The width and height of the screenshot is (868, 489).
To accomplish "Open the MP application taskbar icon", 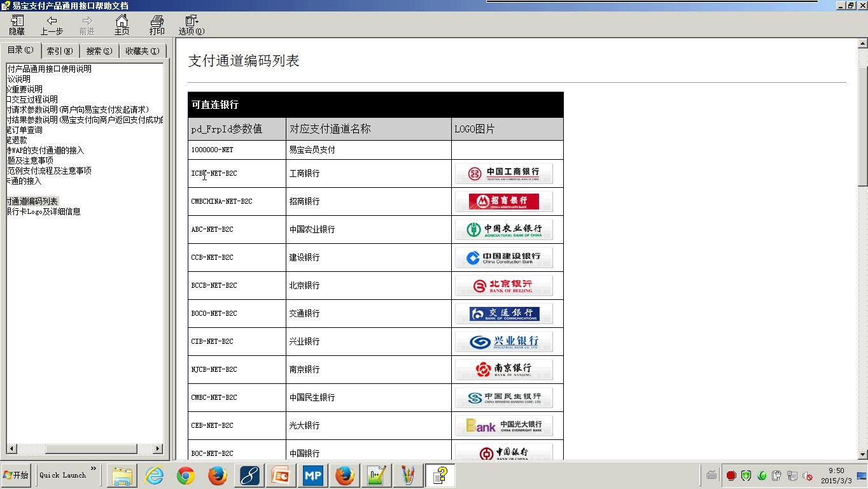I will tap(313, 476).
